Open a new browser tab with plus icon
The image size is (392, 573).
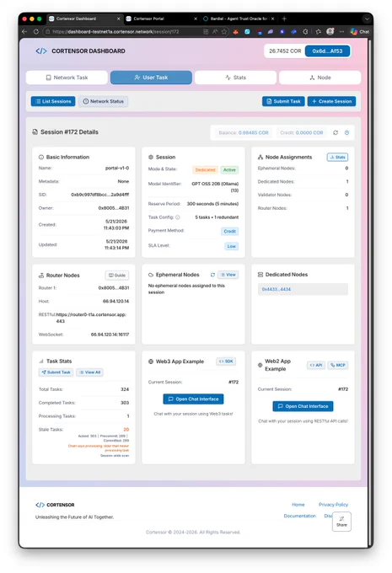[x=284, y=19]
